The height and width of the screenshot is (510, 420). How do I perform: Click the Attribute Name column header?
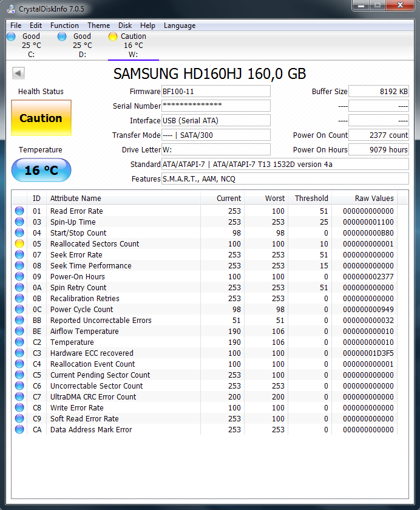(x=124, y=198)
